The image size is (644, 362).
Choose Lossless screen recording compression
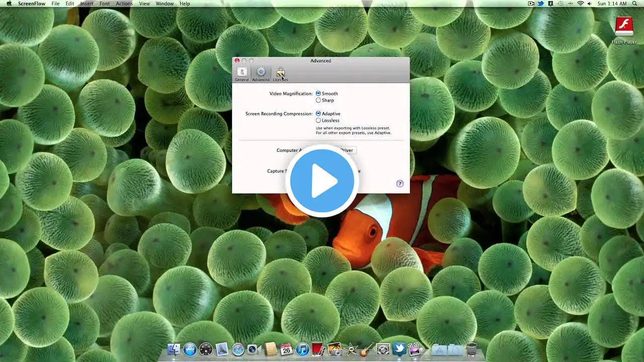coord(328,120)
